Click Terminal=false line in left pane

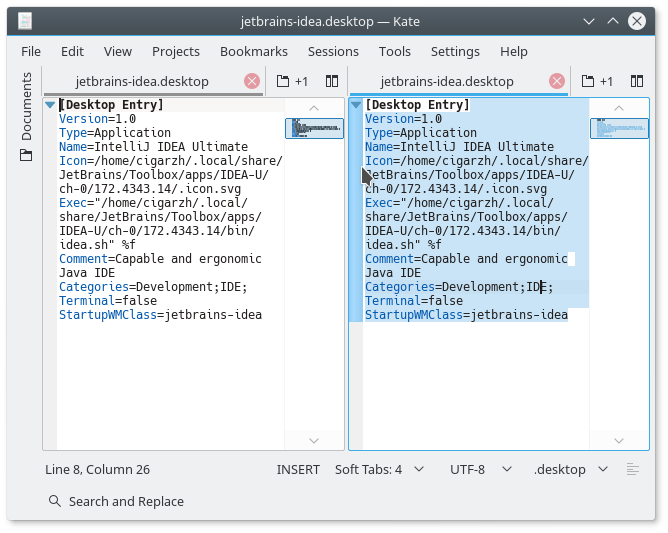pos(108,301)
